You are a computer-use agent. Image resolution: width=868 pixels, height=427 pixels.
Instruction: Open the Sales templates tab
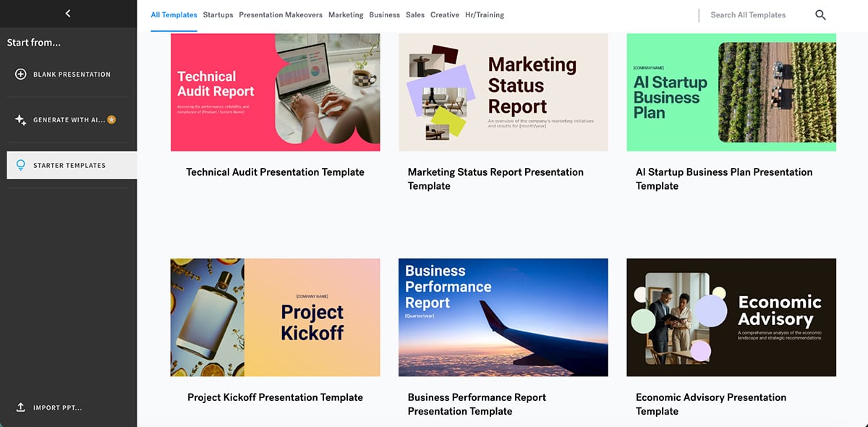click(x=414, y=14)
